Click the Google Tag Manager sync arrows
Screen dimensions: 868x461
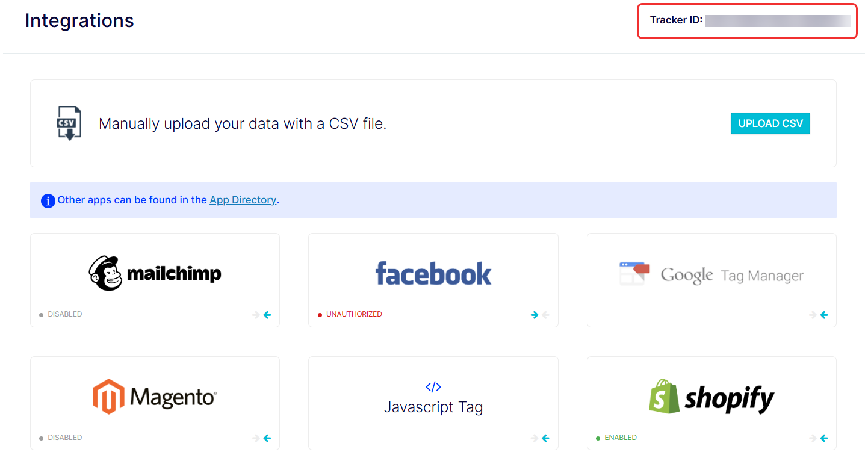coord(819,315)
